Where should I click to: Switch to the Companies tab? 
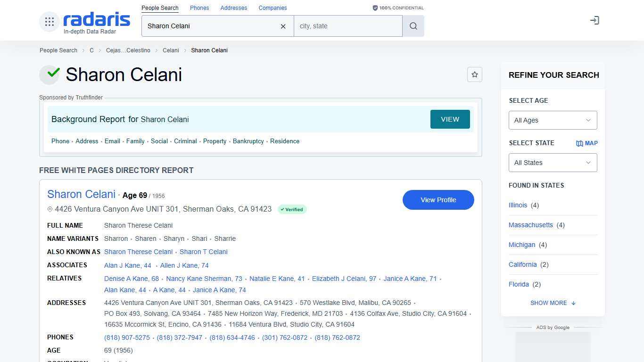tap(272, 8)
